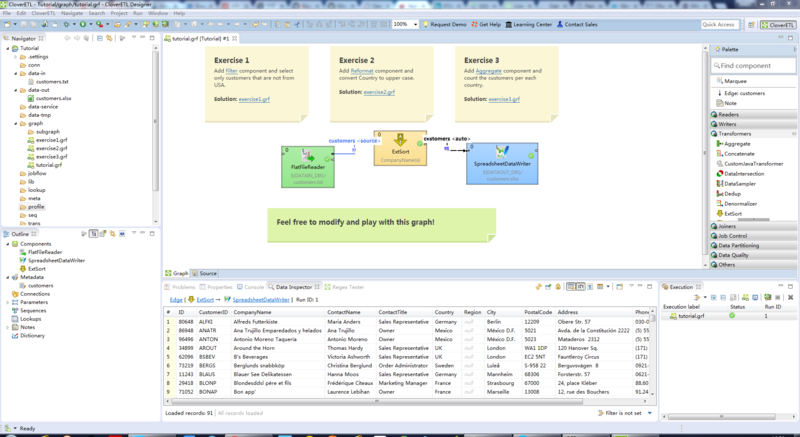Open the File menu

(7, 13)
